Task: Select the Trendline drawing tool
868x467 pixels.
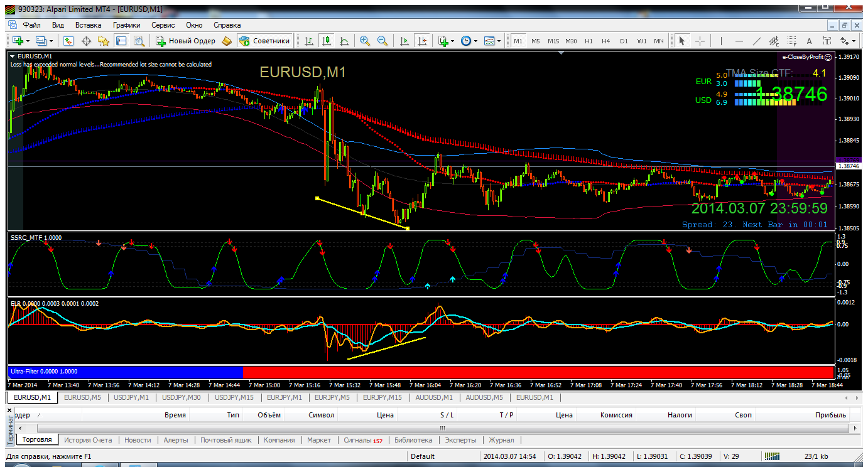Action: [x=757, y=41]
